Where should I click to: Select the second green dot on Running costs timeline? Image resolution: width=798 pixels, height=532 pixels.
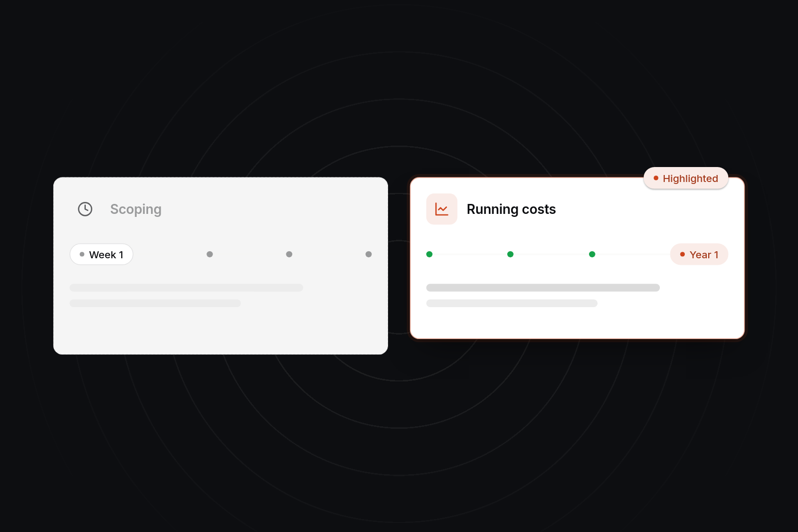point(510,254)
